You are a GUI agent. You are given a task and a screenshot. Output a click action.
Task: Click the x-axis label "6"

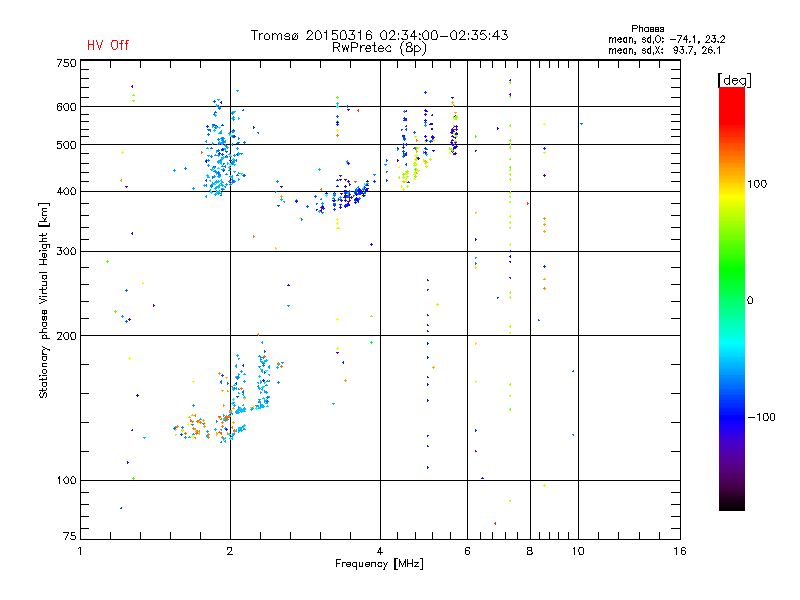pos(467,551)
